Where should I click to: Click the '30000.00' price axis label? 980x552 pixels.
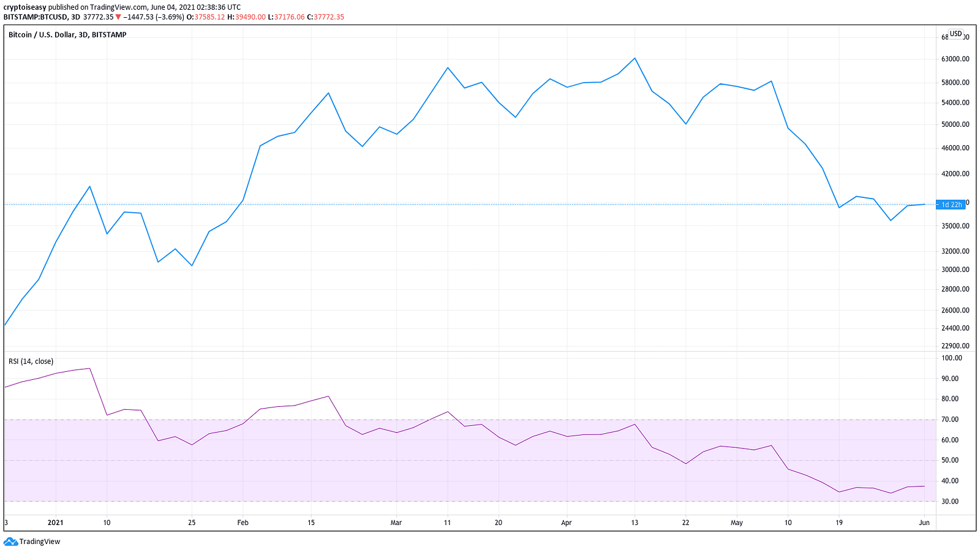(x=956, y=270)
